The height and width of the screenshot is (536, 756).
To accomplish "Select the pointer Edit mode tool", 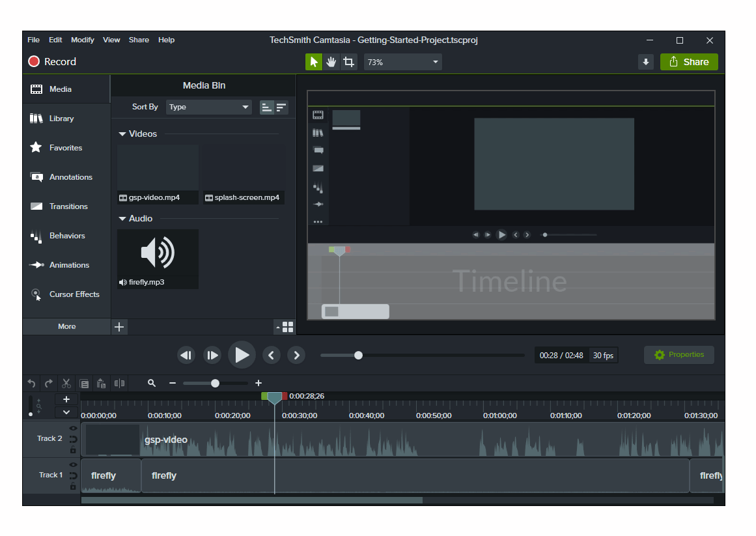I will point(313,62).
